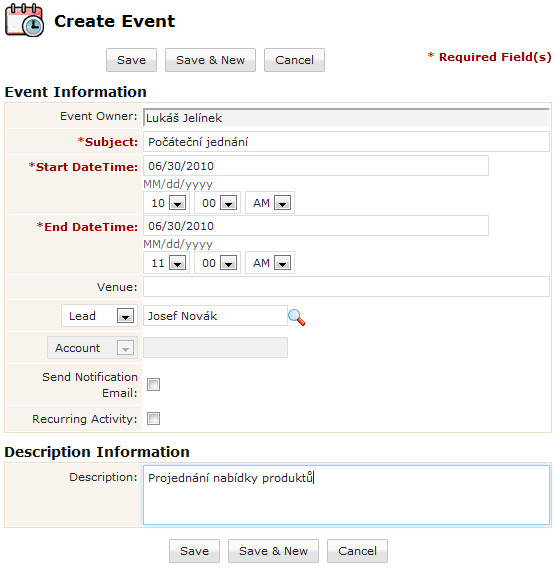Open the end minutes dropdown
556x569 pixels.
[217, 263]
